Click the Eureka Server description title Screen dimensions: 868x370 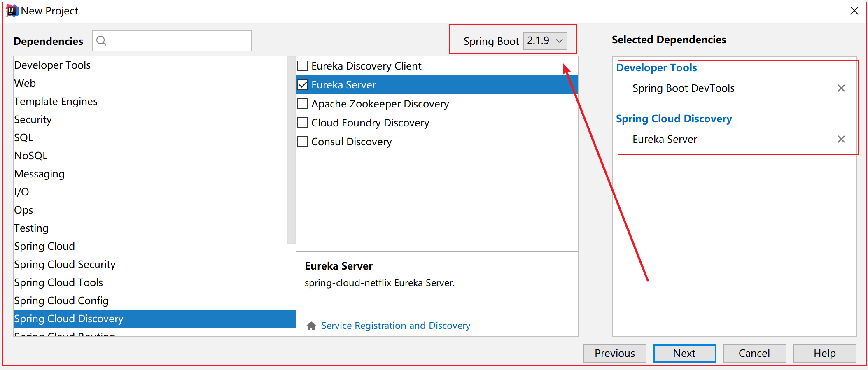(x=339, y=266)
